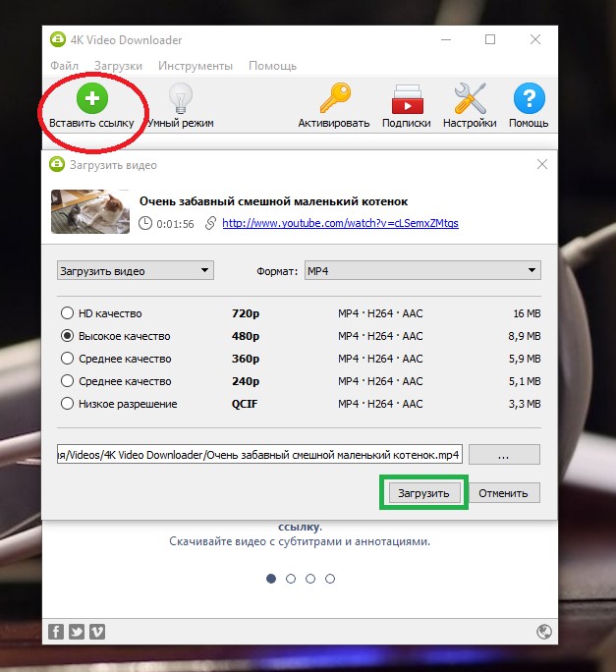Image resolution: width=616 pixels, height=672 pixels.
Task: Open the Инструменты menu
Action: pyautogui.click(x=197, y=66)
